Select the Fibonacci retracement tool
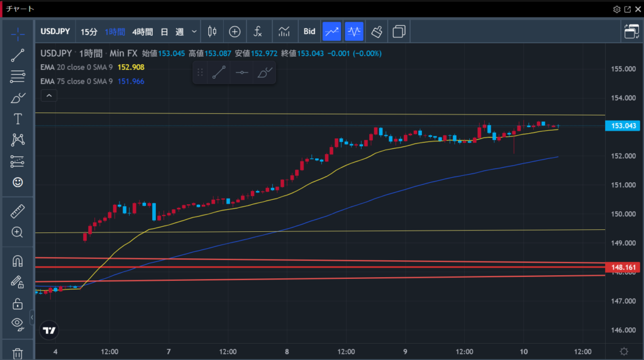Screen dimensions: 644x360 coord(18,77)
